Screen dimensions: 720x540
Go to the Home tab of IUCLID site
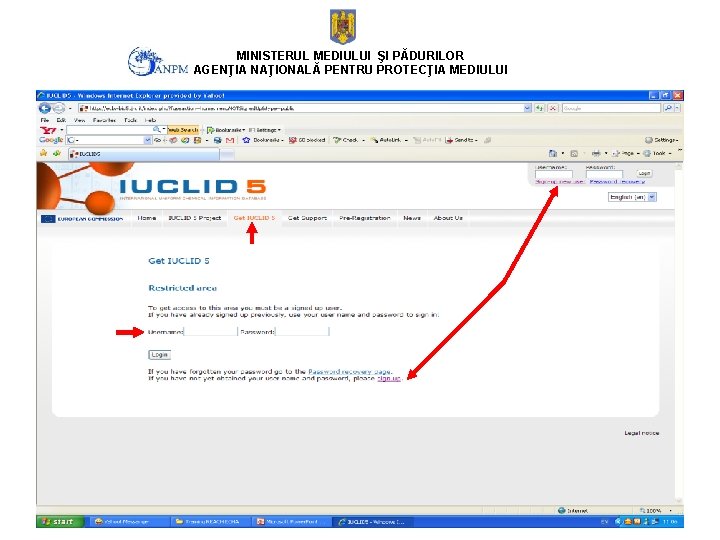(147, 218)
